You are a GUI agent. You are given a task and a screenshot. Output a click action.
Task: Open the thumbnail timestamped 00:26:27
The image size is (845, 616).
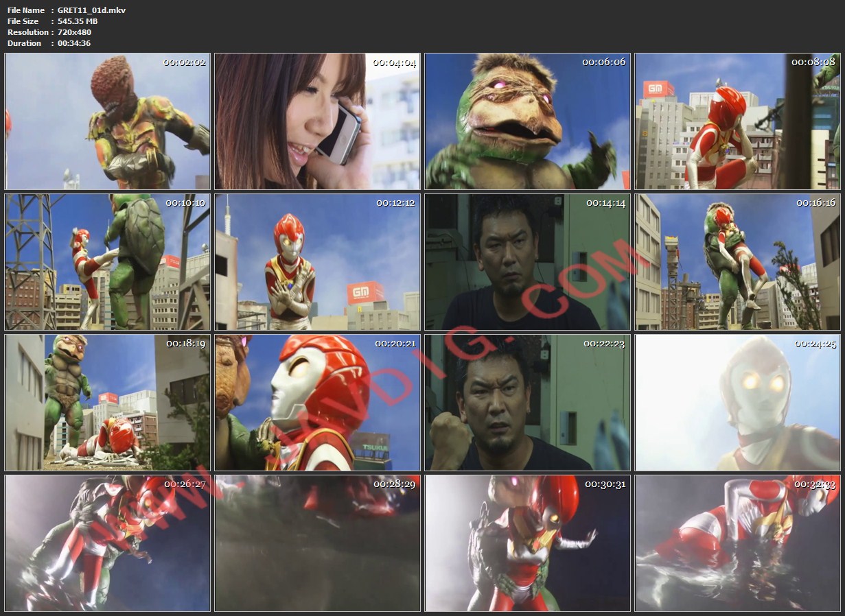tap(108, 543)
